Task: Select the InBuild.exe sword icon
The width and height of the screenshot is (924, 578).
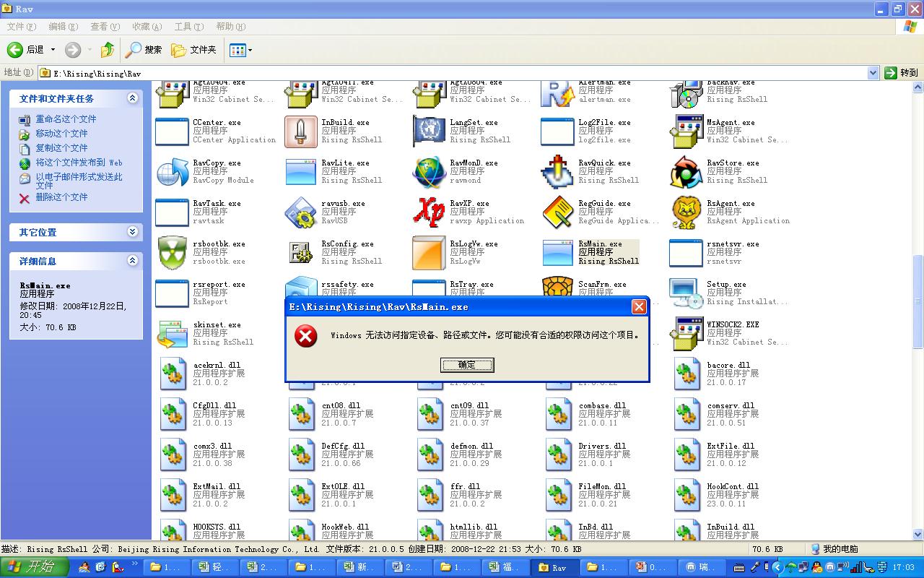Action: [x=300, y=131]
